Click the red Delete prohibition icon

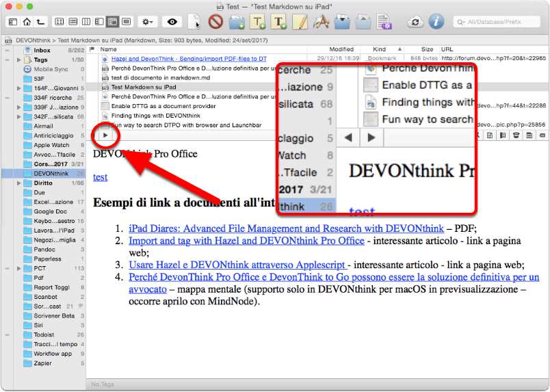(215, 22)
